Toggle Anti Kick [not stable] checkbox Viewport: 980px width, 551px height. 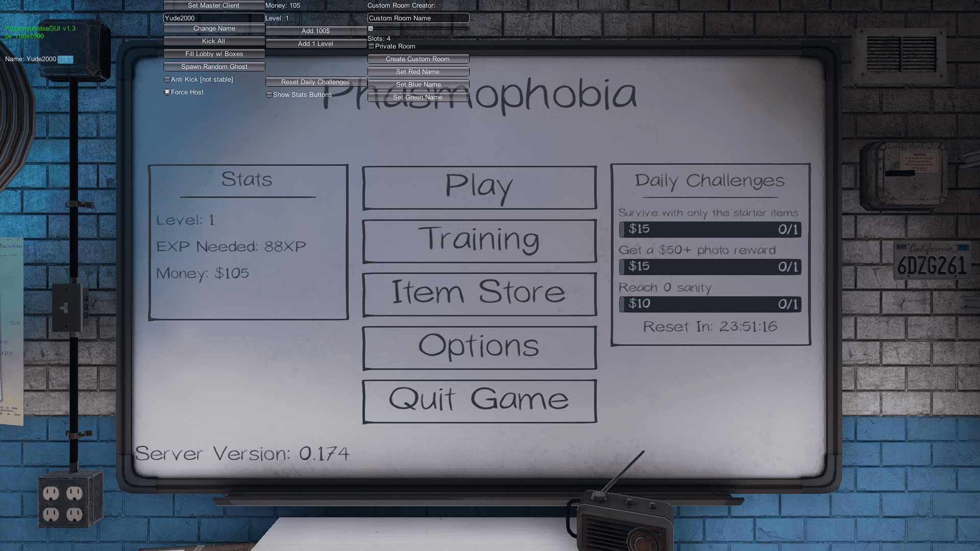pyautogui.click(x=167, y=80)
